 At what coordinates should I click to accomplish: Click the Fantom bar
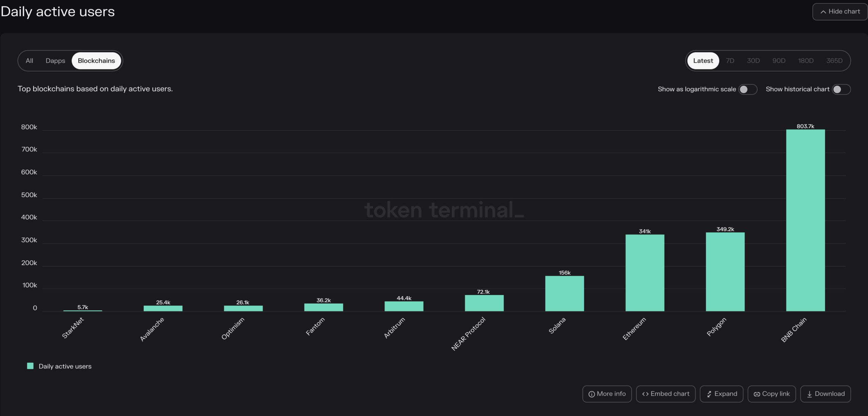(323, 307)
